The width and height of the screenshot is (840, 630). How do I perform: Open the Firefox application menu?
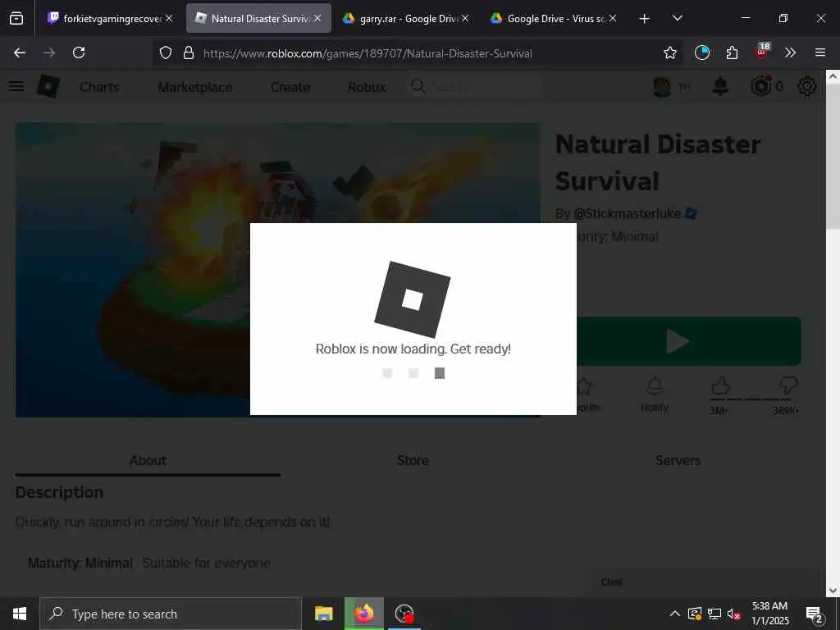pyautogui.click(x=820, y=52)
